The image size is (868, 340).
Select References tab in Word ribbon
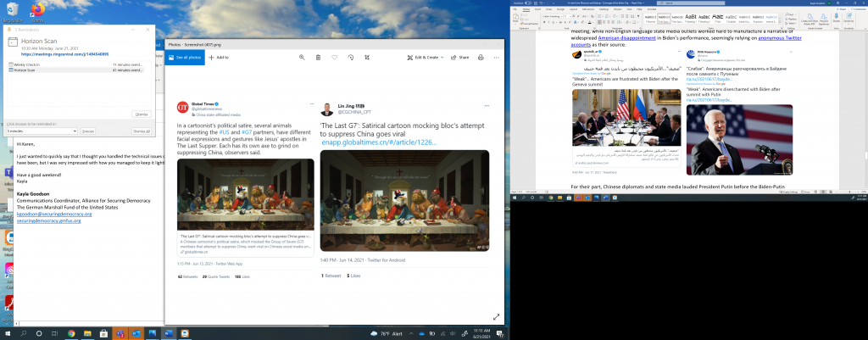588,9
